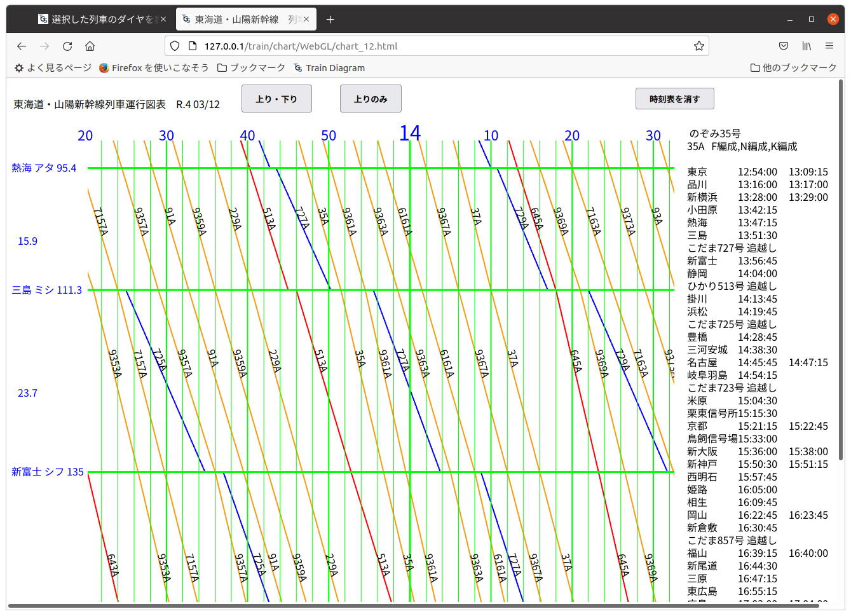This screenshot has width=851, height=616.
Task: Minimize the Firefox window
Action: pos(790,19)
